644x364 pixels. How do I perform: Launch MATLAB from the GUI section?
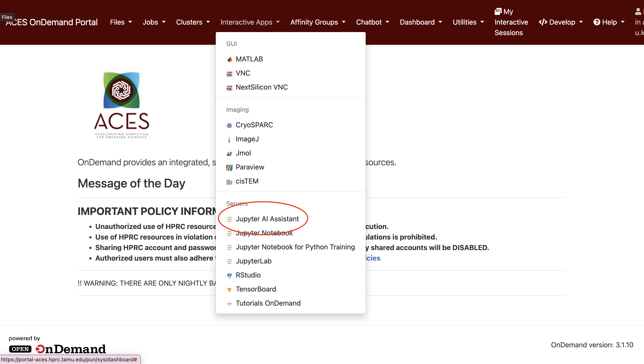pos(290,59)
